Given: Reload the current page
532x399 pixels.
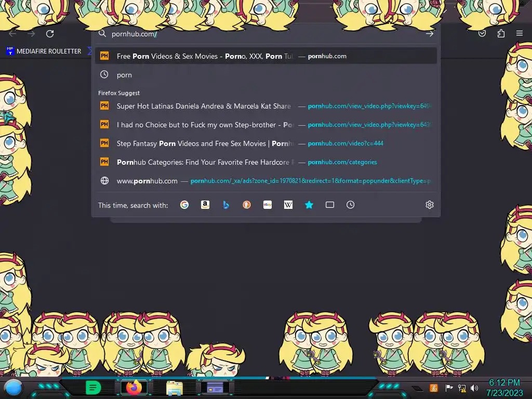Looking at the screenshot, I should 50,34.
